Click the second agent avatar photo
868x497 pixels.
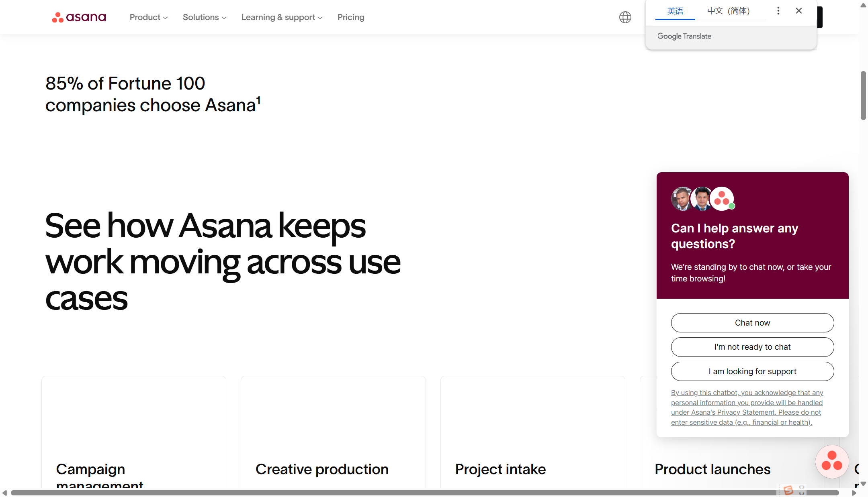[x=702, y=199]
